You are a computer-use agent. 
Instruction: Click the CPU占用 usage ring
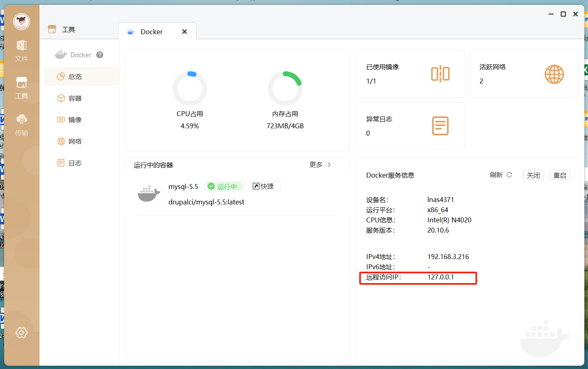click(190, 88)
